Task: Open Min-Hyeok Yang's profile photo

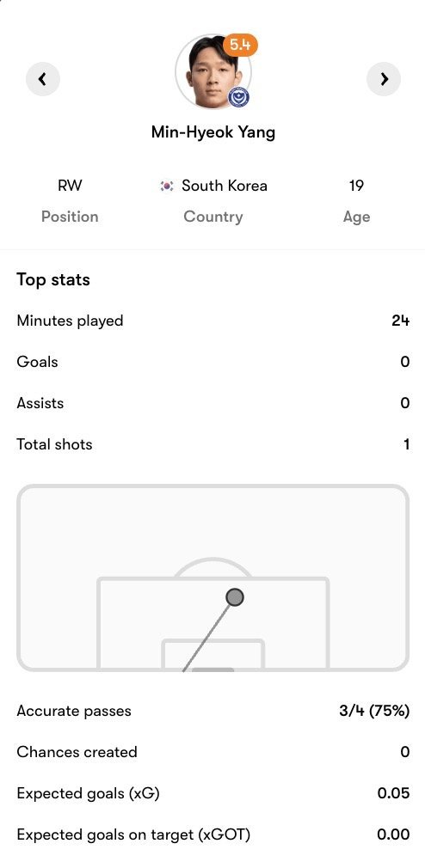Action: [213, 71]
